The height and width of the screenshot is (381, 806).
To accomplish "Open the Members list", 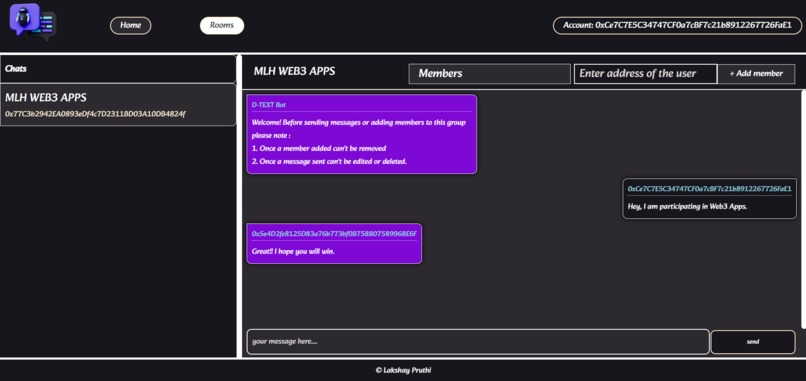I will pyautogui.click(x=489, y=74).
